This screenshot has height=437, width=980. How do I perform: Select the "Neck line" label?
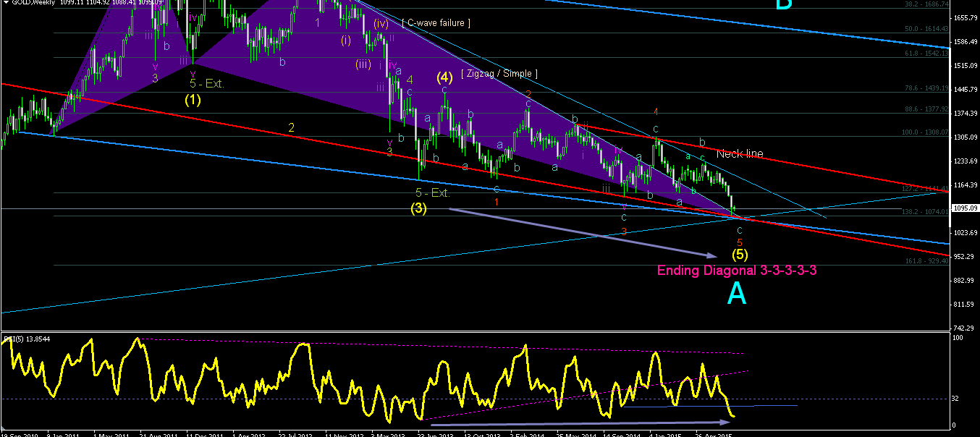pyautogui.click(x=740, y=154)
